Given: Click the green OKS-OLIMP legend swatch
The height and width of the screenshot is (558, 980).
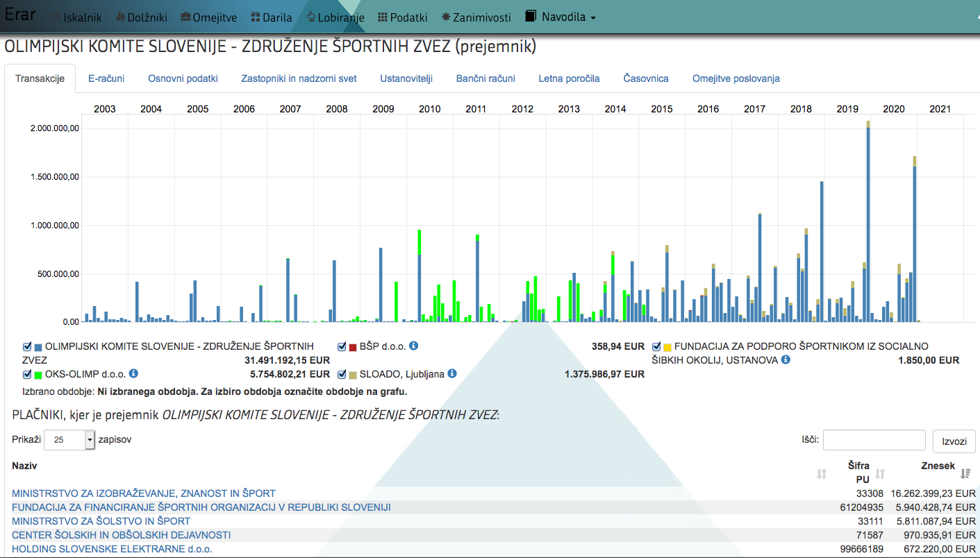Looking at the screenshot, I should click(x=38, y=375).
